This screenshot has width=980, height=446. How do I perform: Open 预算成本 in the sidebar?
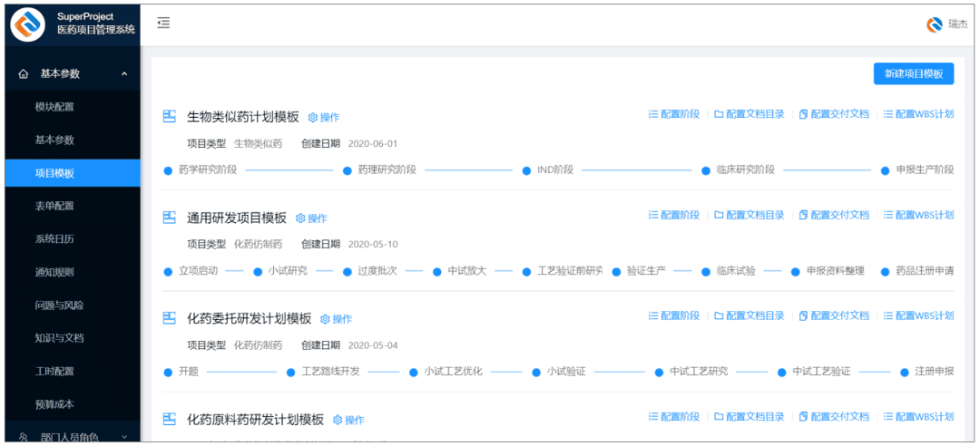(x=73, y=404)
